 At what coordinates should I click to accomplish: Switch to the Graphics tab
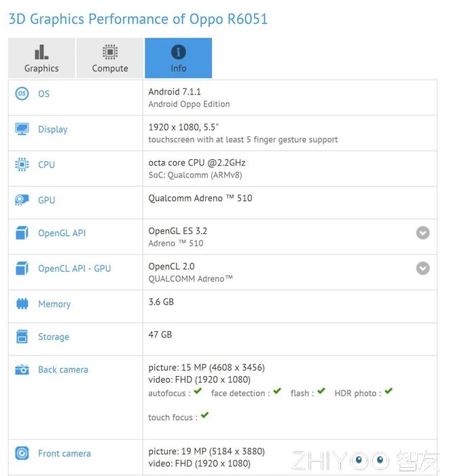pos(41,58)
